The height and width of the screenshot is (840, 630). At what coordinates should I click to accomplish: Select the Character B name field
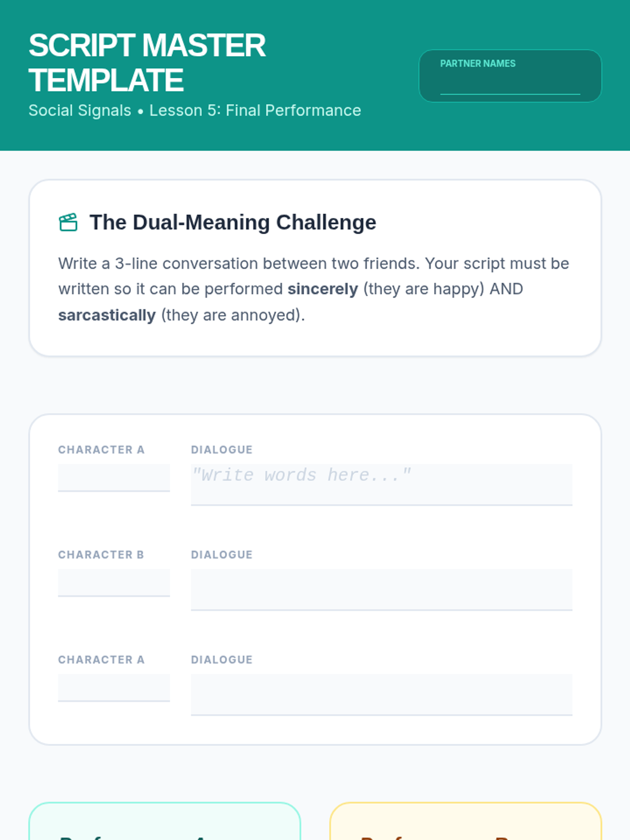[x=114, y=582]
